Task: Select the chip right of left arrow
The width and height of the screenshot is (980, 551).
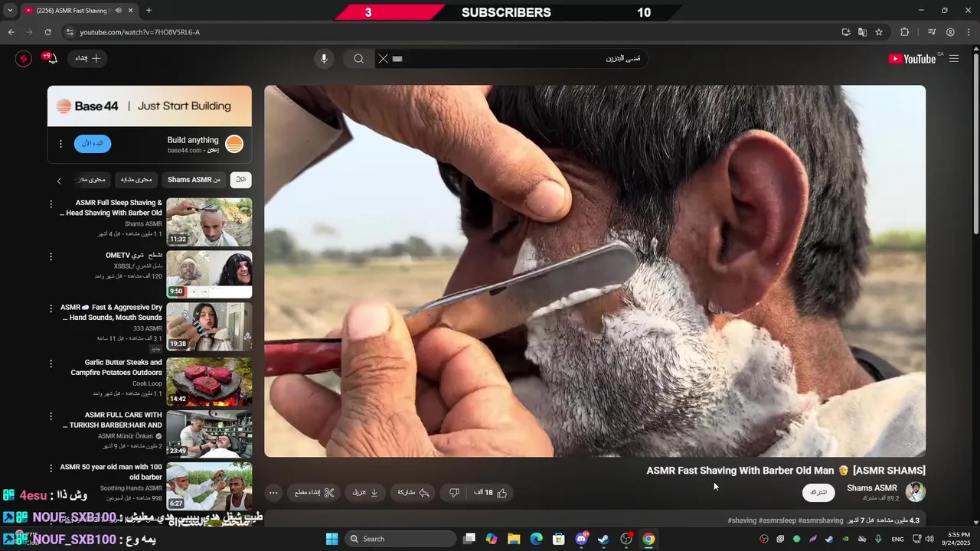Action: pyautogui.click(x=91, y=180)
